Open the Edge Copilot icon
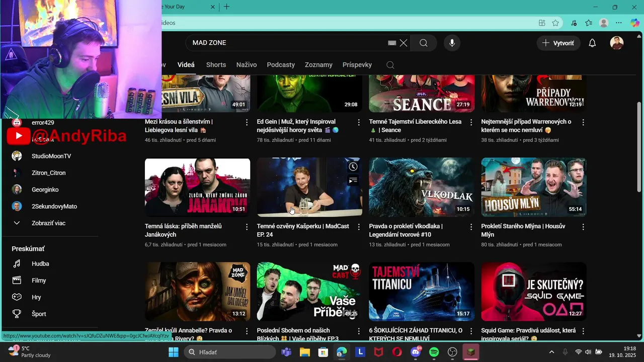The height and width of the screenshot is (362, 644). click(635, 23)
